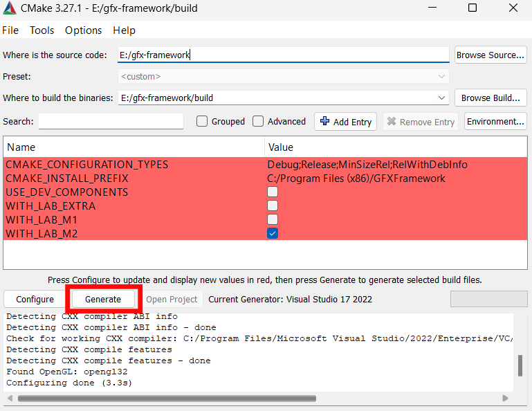
Task: Open the Environment dialog
Action: tap(495, 121)
